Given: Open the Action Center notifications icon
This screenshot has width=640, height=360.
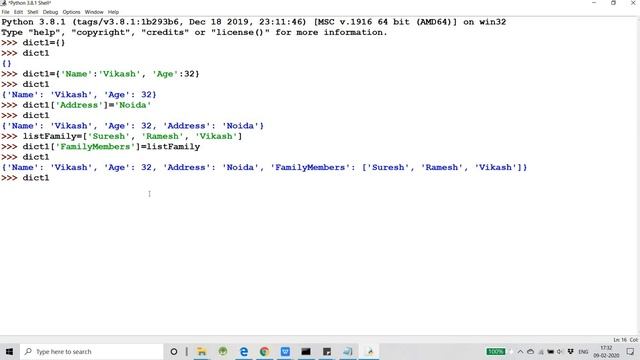Looking at the screenshot, I should [x=630, y=351].
